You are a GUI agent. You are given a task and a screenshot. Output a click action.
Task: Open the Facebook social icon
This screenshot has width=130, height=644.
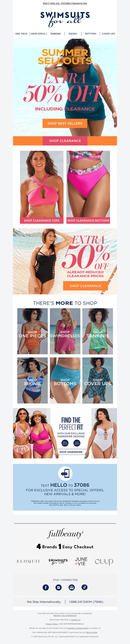point(46,587)
